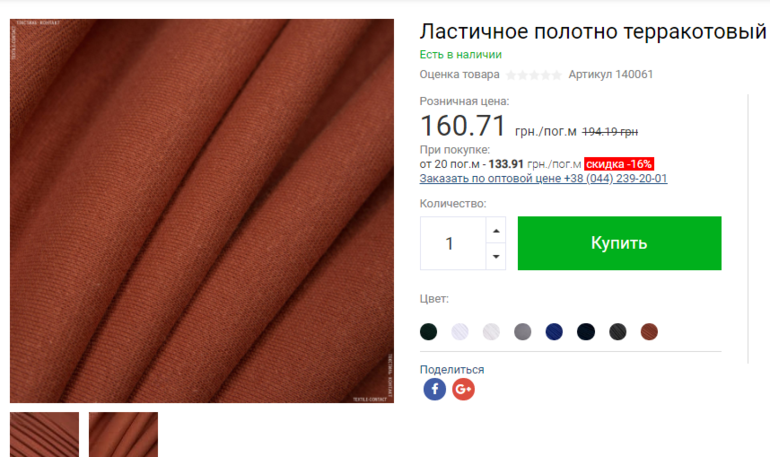Choose the terracotta brown color swatch
770x457 pixels.
[649, 332]
